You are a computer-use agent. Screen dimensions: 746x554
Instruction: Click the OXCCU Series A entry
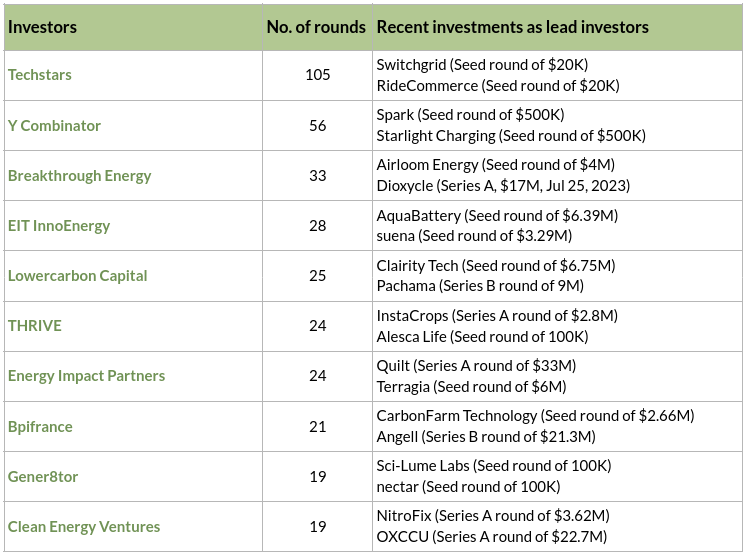(x=492, y=537)
